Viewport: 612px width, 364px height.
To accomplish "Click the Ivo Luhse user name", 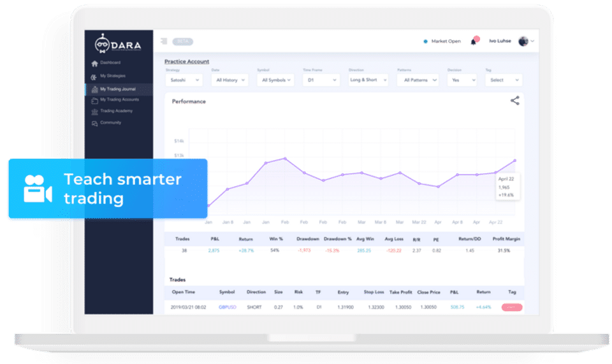I will click(500, 41).
